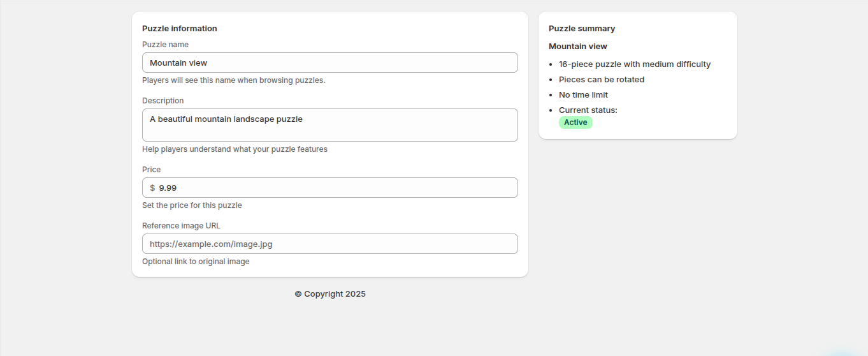Click the green Active status badge
This screenshot has height=356, width=868.
[x=575, y=122]
